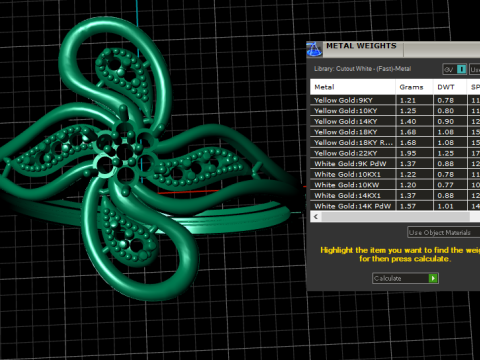Sort by the Metal column header
The width and height of the screenshot is (480, 360).
click(x=353, y=87)
